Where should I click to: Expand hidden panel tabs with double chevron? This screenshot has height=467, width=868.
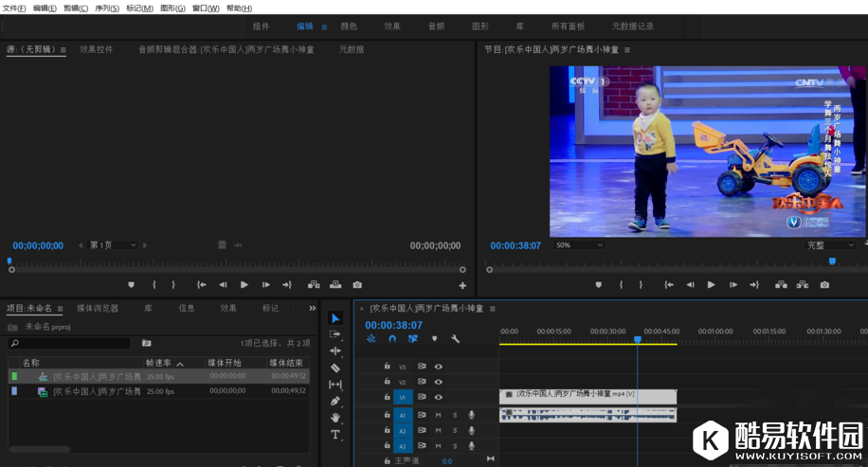pos(313,308)
